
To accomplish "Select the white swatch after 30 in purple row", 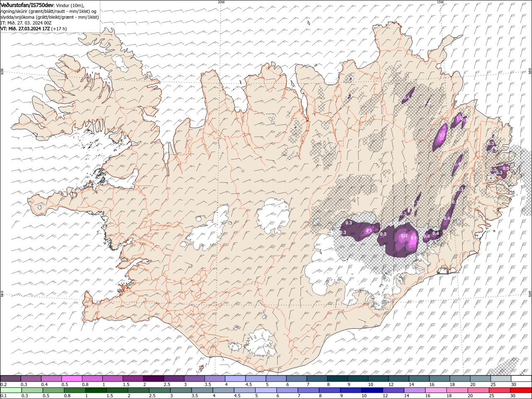I will point(522,378).
